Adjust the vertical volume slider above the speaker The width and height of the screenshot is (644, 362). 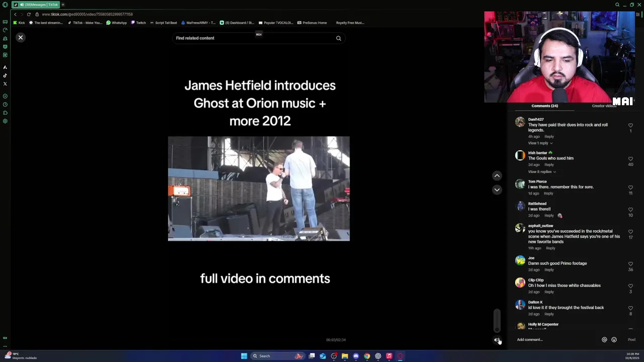tap(497, 320)
